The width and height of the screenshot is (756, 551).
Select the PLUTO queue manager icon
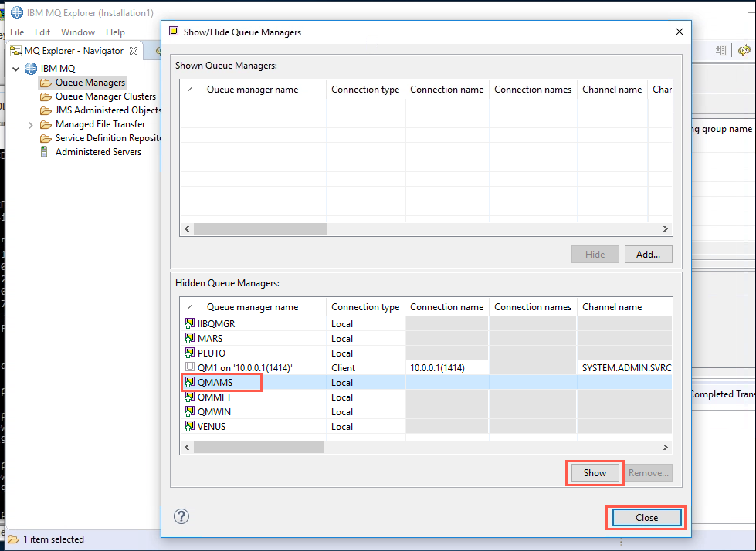189,353
